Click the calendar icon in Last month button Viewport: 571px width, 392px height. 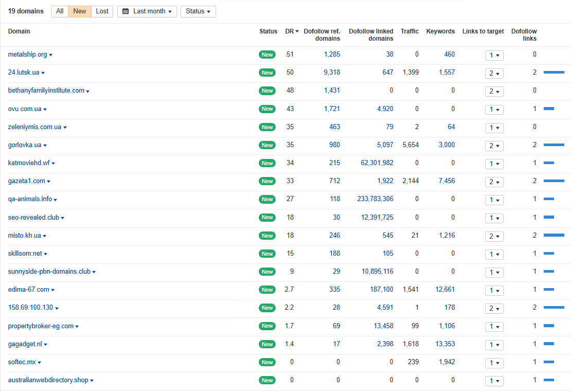126,11
